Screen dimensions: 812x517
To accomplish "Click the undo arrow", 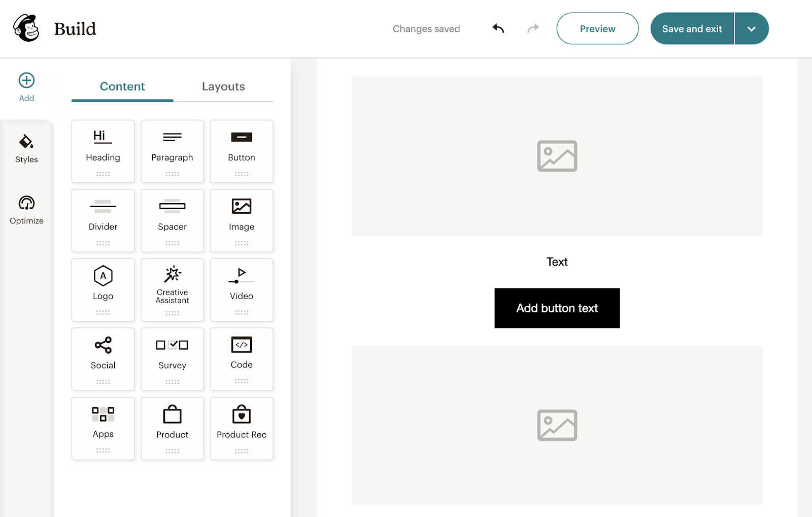I will 498,28.
